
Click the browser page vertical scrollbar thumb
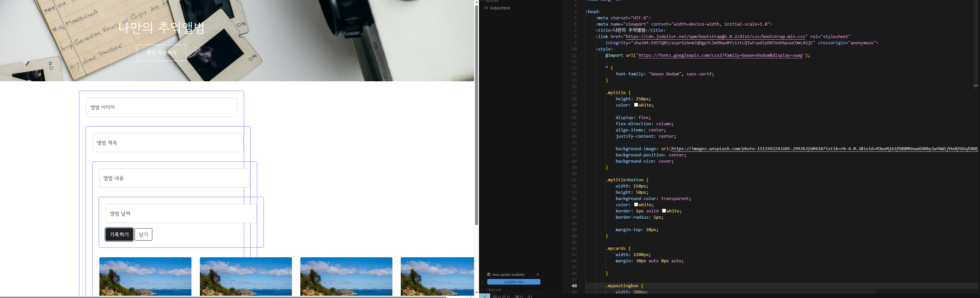pyautogui.click(x=476, y=115)
